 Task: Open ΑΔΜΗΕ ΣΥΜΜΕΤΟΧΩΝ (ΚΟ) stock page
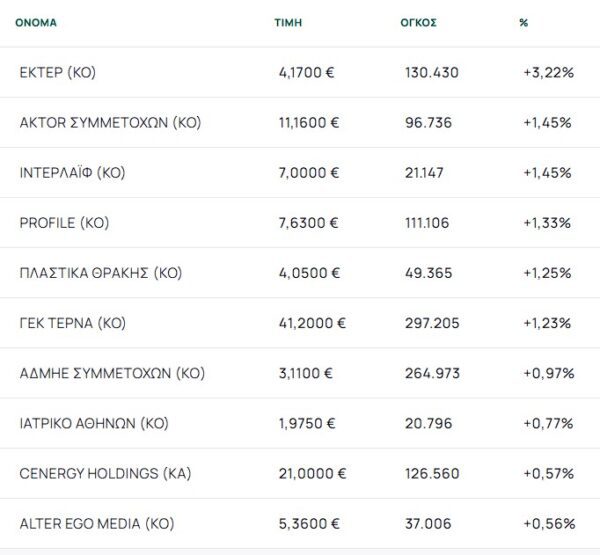(112, 373)
